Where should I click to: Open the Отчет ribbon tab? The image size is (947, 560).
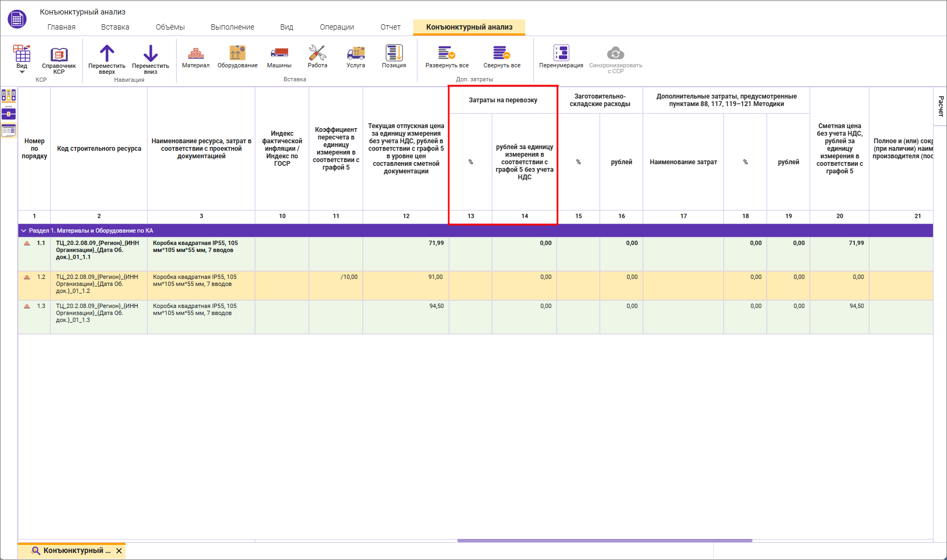[391, 27]
